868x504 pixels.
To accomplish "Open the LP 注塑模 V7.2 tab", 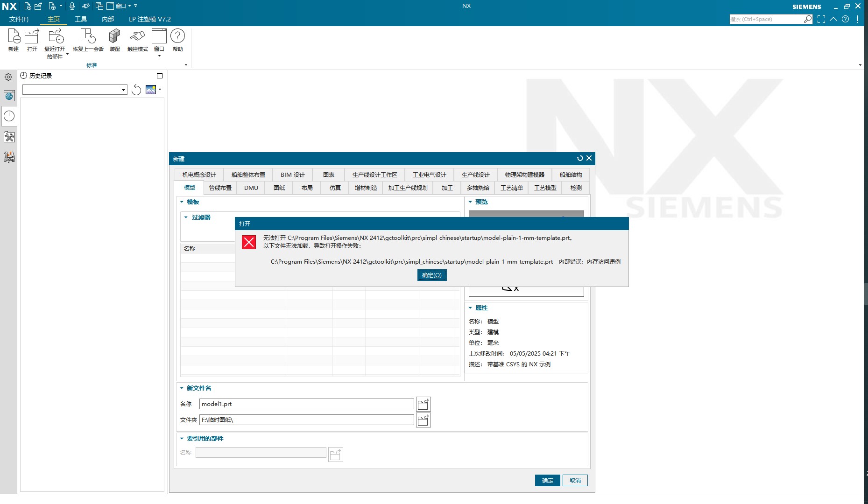I will coord(150,19).
